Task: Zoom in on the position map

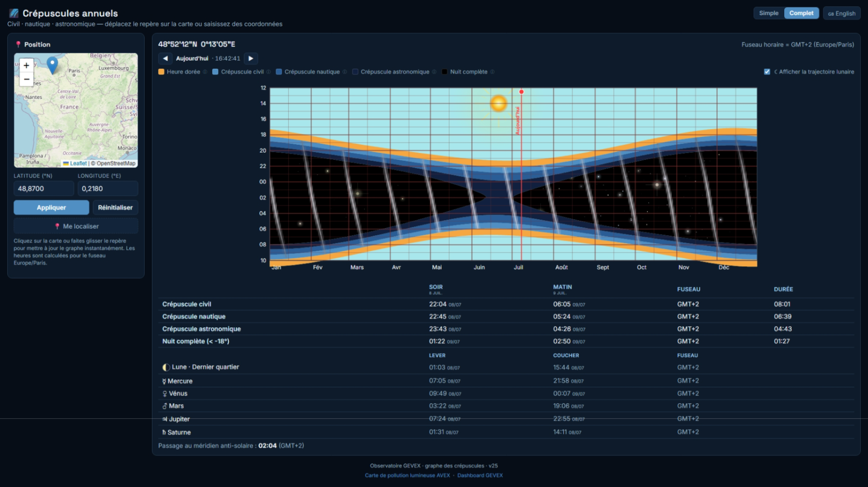Action: [x=26, y=66]
